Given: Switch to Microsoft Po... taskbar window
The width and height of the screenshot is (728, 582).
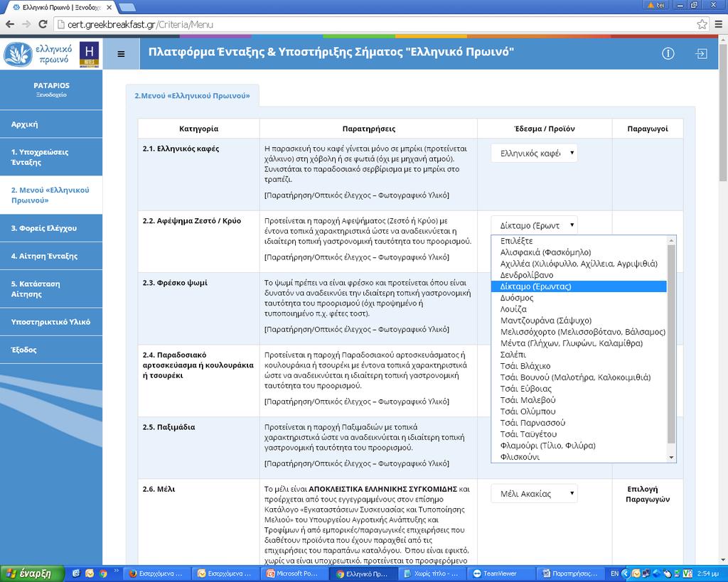Looking at the screenshot, I should 294,573.
